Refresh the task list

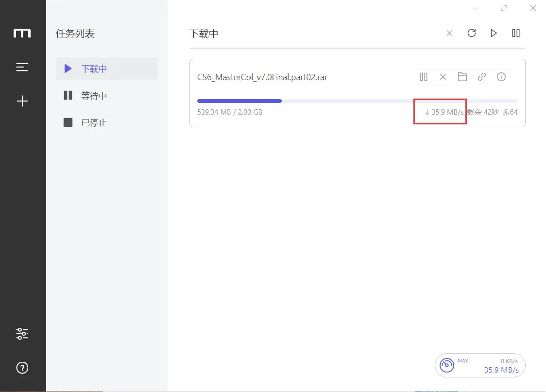pos(472,33)
